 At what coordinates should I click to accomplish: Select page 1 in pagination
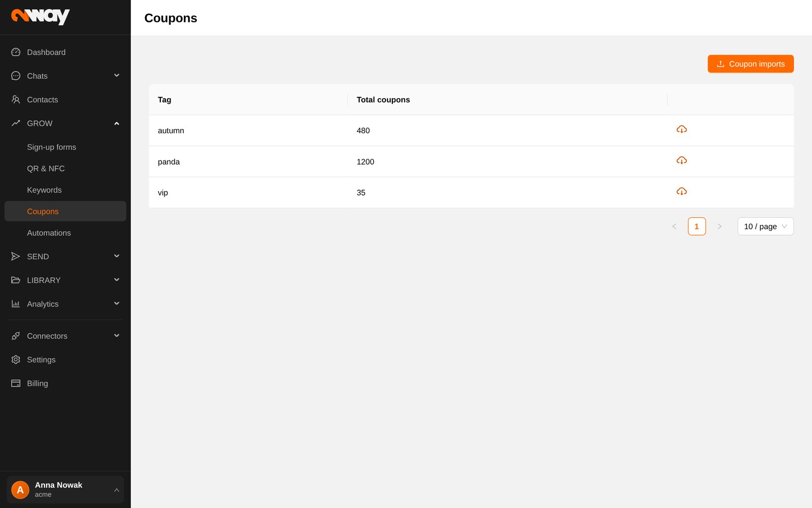(x=697, y=227)
